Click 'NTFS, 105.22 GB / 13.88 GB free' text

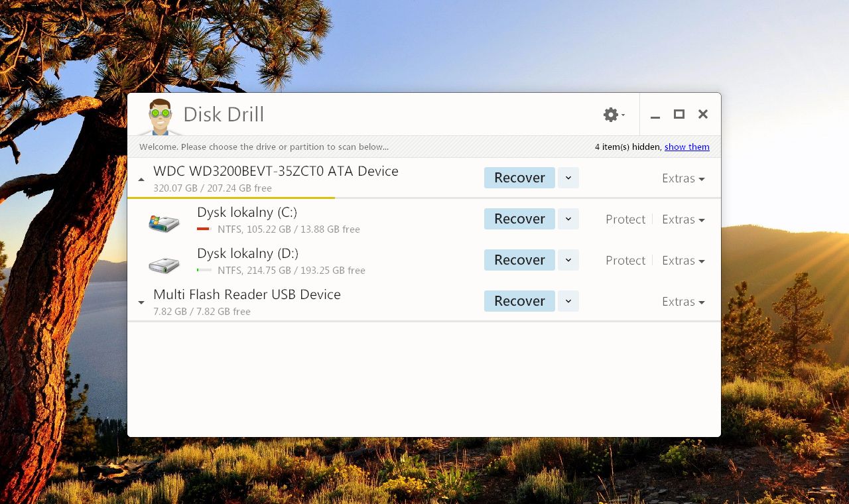tap(289, 229)
